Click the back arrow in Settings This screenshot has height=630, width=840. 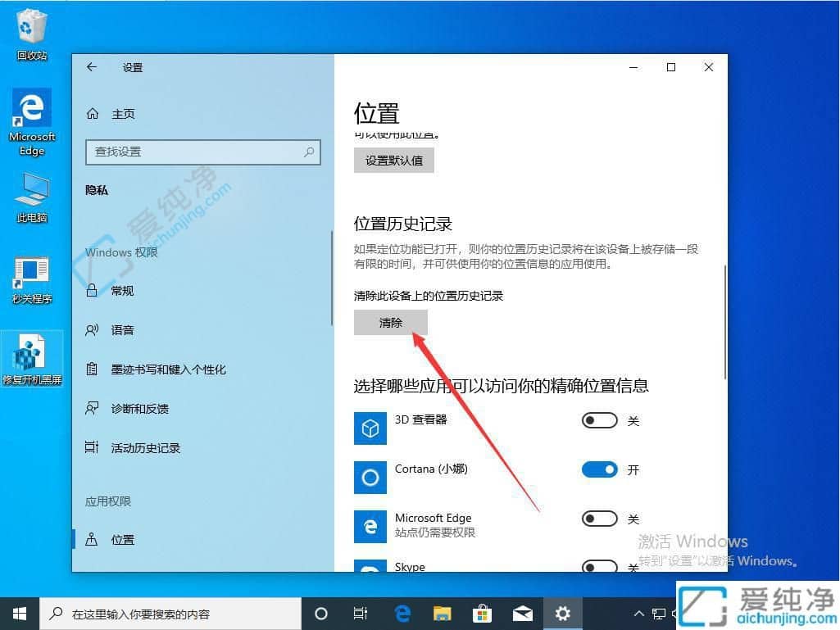[x=92, y=67]
